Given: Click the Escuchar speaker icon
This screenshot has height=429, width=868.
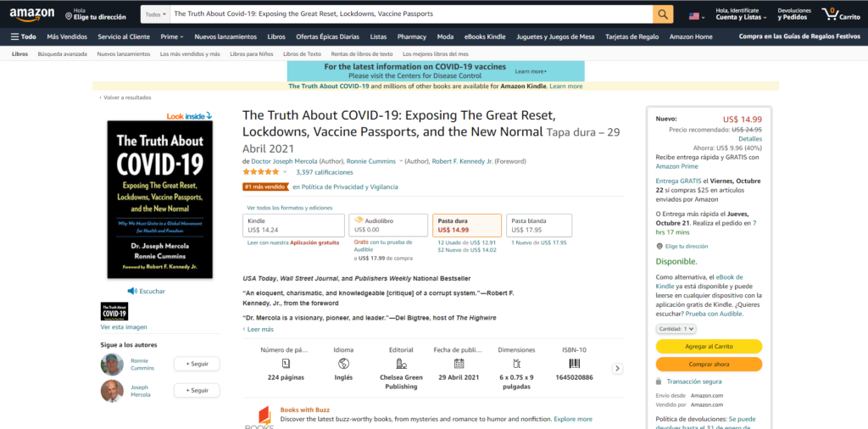Looking at the screenshot, I should click(132, 291).
